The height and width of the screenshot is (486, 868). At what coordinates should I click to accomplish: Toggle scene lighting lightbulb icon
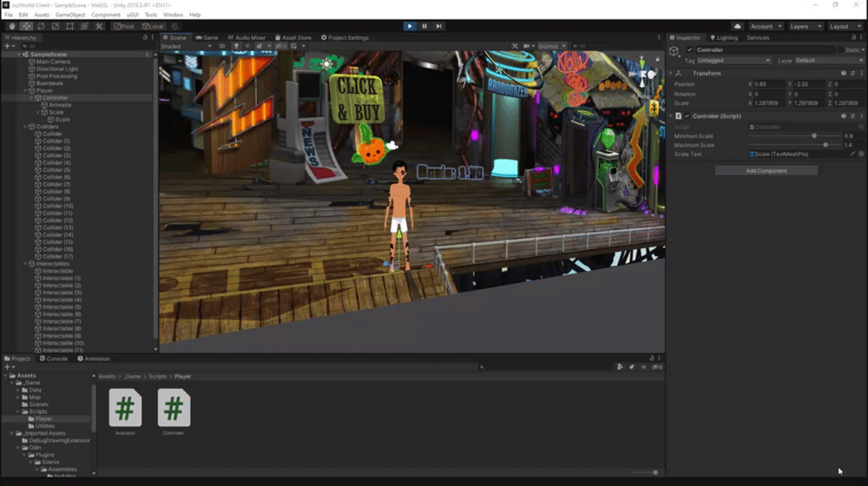(x=236, y=46)
